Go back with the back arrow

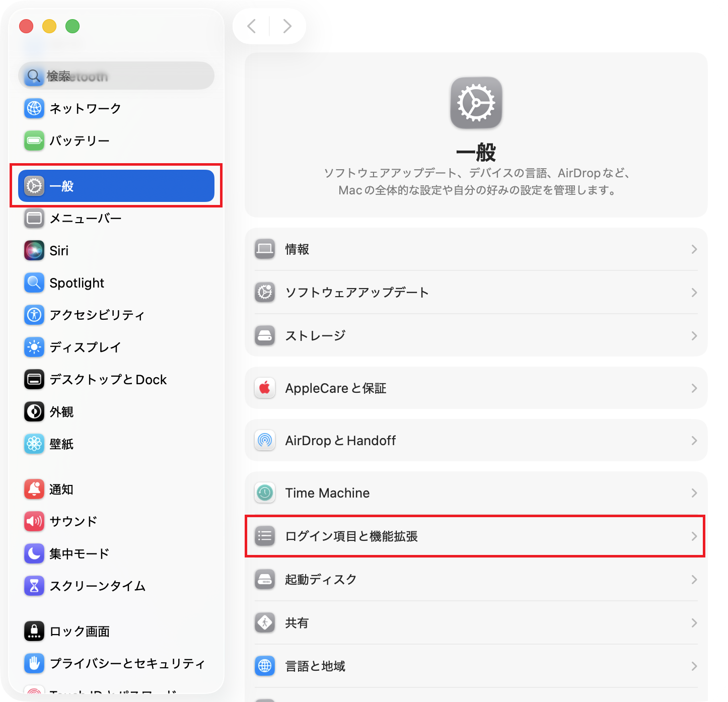pyautogui.click(x=252, y=26)
